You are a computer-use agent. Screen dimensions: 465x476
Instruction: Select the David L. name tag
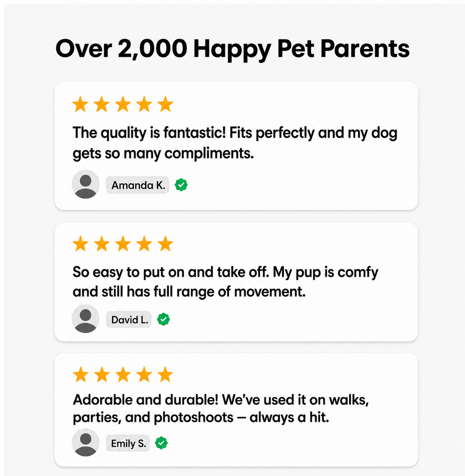click(x=129, y=320)
